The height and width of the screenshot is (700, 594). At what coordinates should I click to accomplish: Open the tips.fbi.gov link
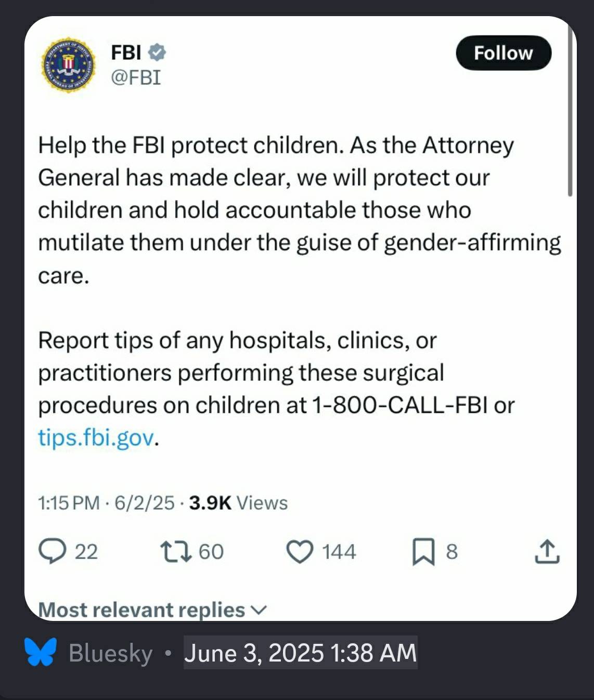tap(96, 437)
